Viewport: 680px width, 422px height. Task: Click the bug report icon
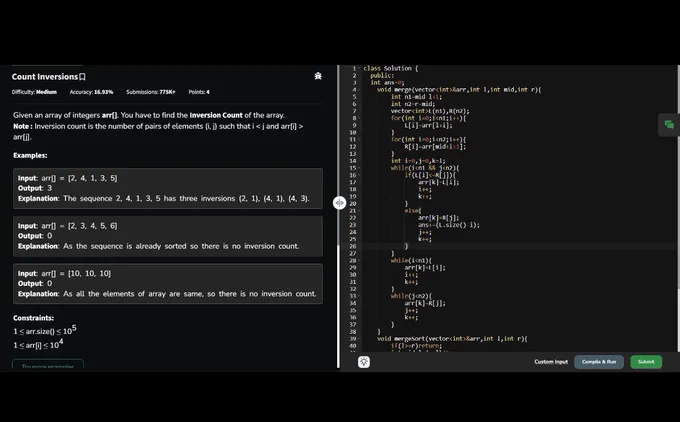pyautogui.click(x=318, y=76)
